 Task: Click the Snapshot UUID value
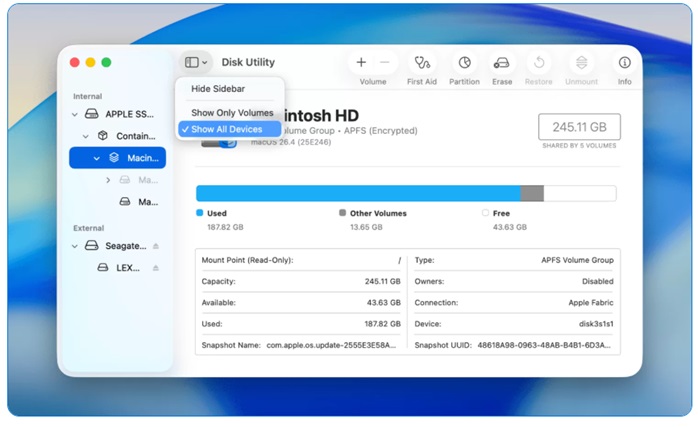[x=544, y=345]
